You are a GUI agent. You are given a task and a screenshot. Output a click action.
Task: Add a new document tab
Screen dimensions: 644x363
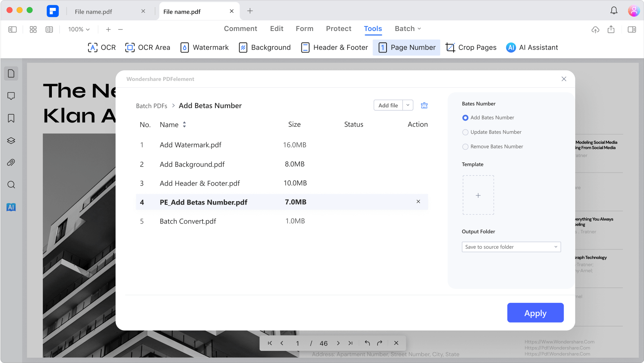[x=250, y=11]
